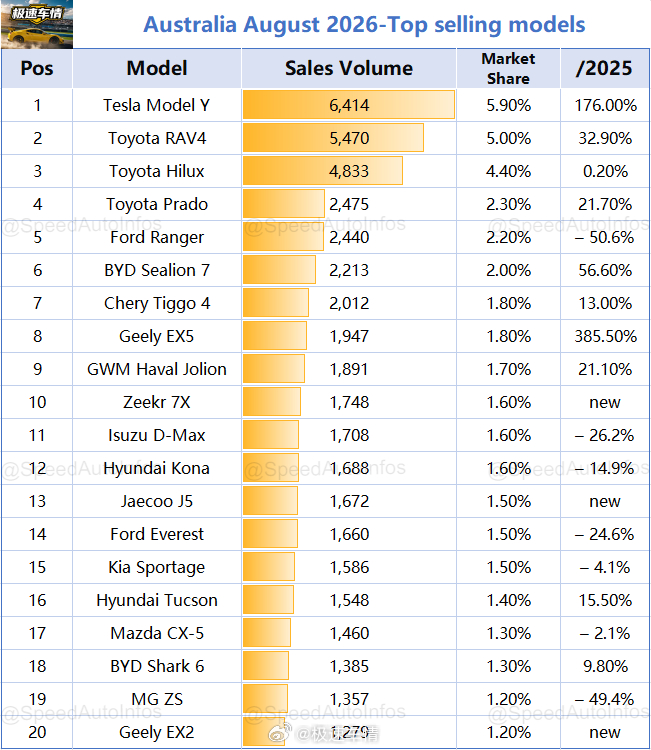Image resolution: width=651 pixels, height=750 pixels.
Task: Click the Tesla Model Y sales bar
Action: tap(349, 105)
